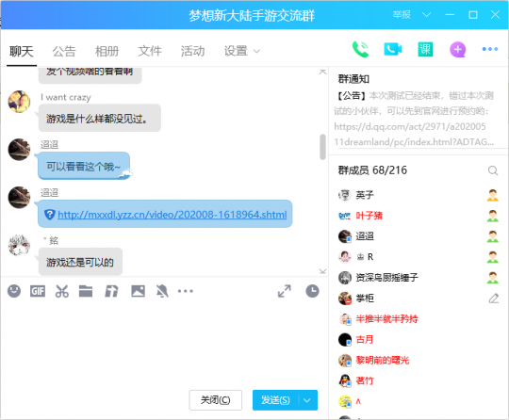Screen dimensions: 509x420
Task: Click the admin badge next to R
Action: [x=493, y=257]
